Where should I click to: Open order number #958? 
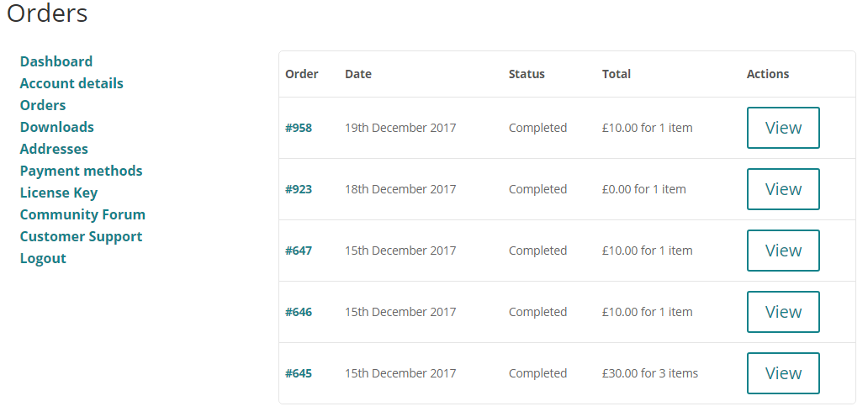(299, 128)
